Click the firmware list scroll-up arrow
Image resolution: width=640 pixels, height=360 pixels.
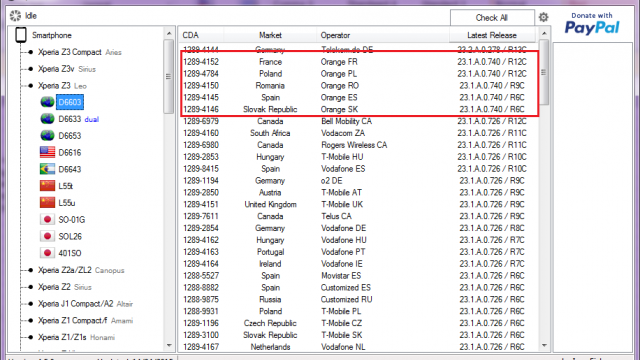pos(544,33)
